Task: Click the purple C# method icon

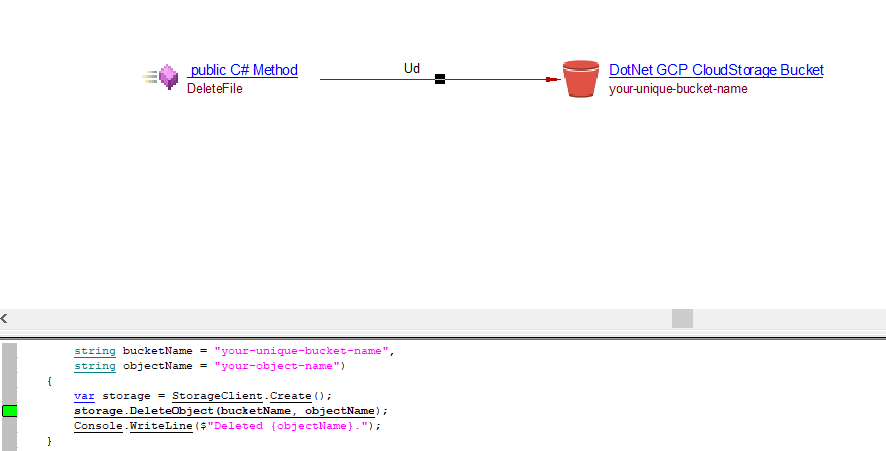Action: coord(168,77)
